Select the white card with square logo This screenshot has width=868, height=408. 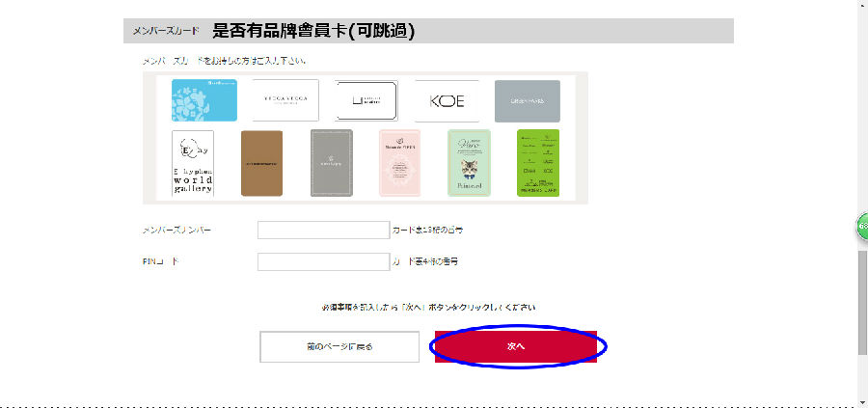pyautogui.click(x=366, y=100)
